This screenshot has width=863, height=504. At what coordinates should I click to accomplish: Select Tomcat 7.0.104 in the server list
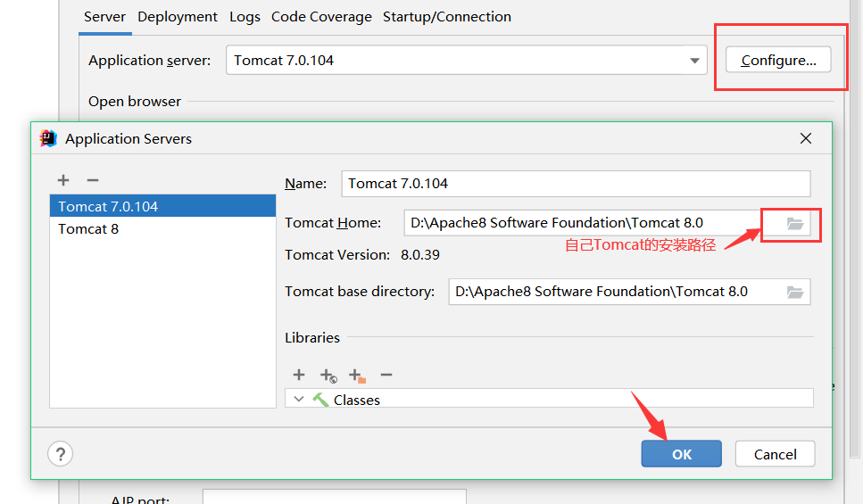163,206
